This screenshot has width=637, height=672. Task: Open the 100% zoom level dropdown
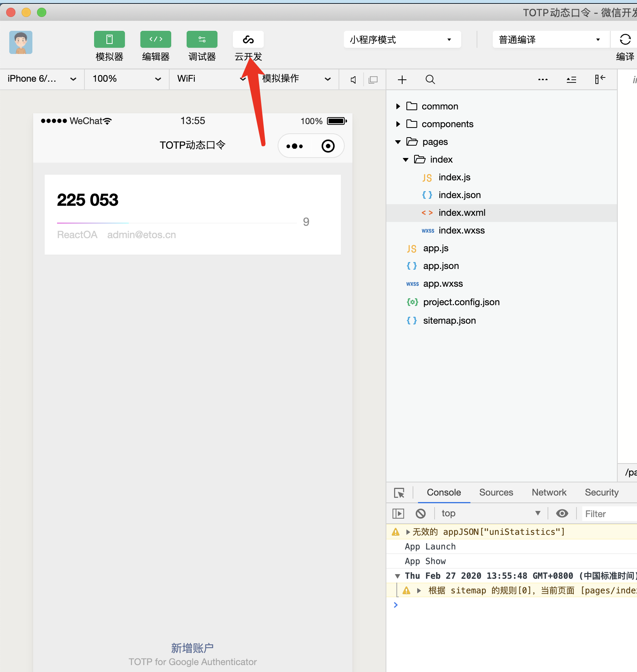[x=127, y=79]
